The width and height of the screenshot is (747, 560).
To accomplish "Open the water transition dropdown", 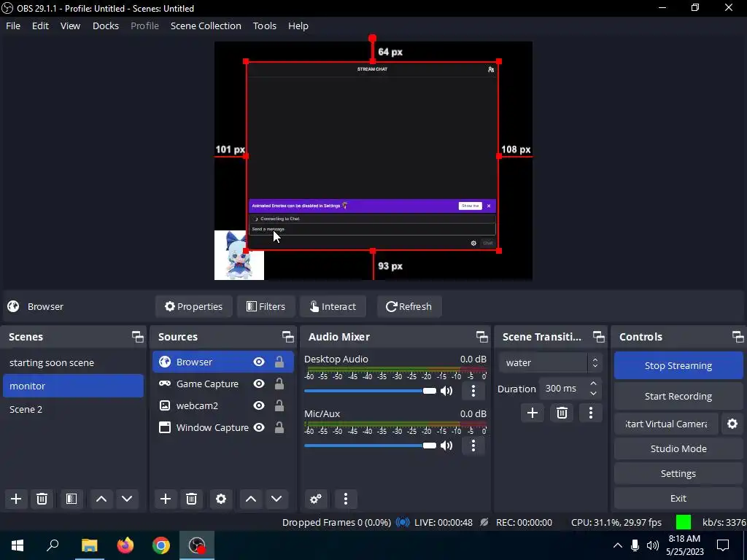I will point(551,363).
